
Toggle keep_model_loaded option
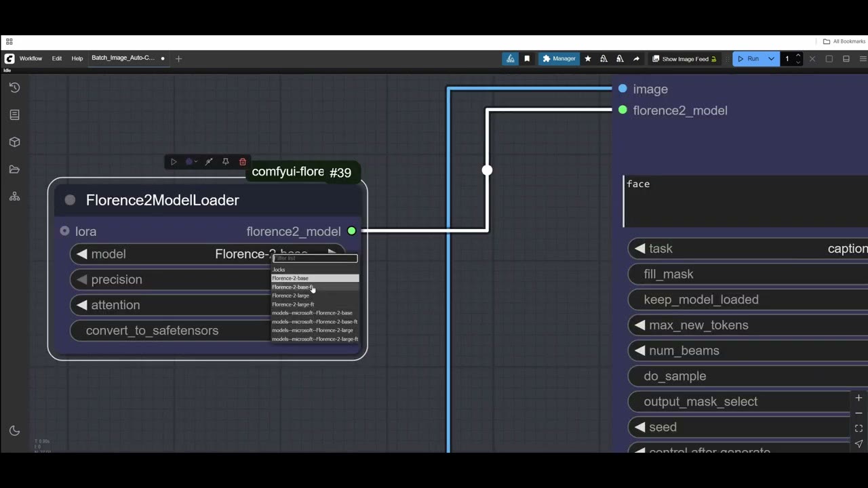click(748, 300)
